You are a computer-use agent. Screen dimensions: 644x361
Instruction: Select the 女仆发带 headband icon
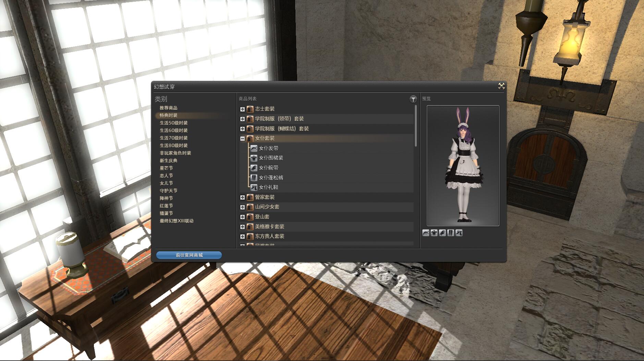[x=254, y=148]
